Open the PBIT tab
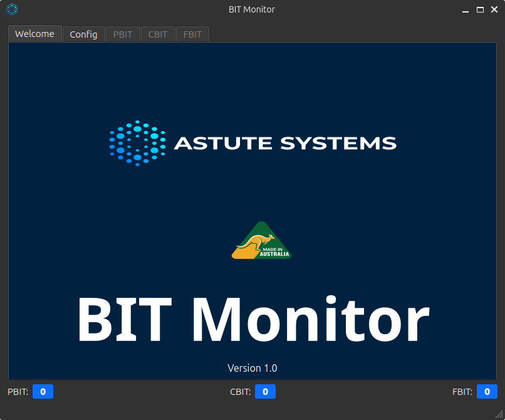This screenshot has width=505, height=420. (122, 34)
